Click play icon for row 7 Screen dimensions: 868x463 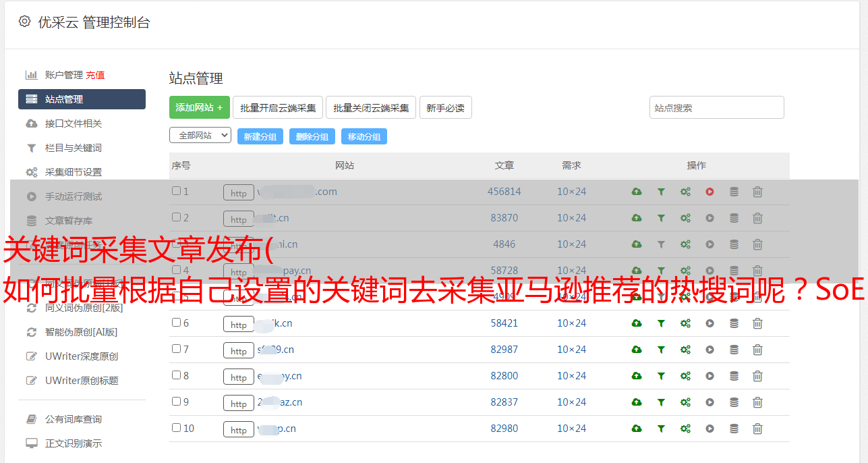tap(710, 350)
